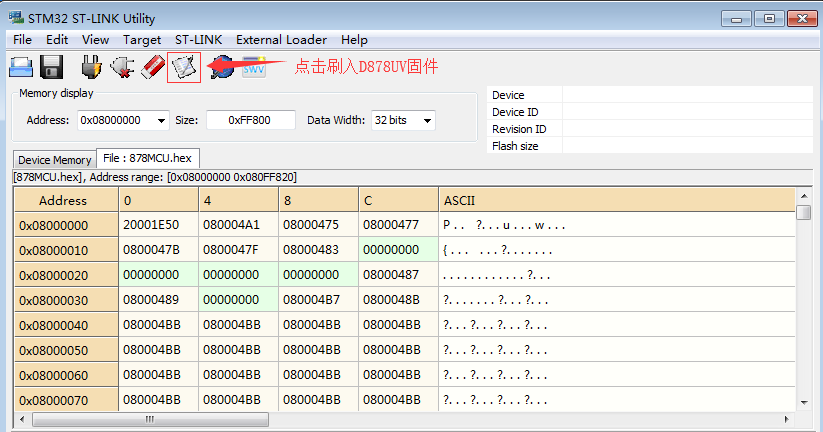Click the Full chip erase eraser icon
This screenshot has height=432, width=823.
(x=153, y=67)
